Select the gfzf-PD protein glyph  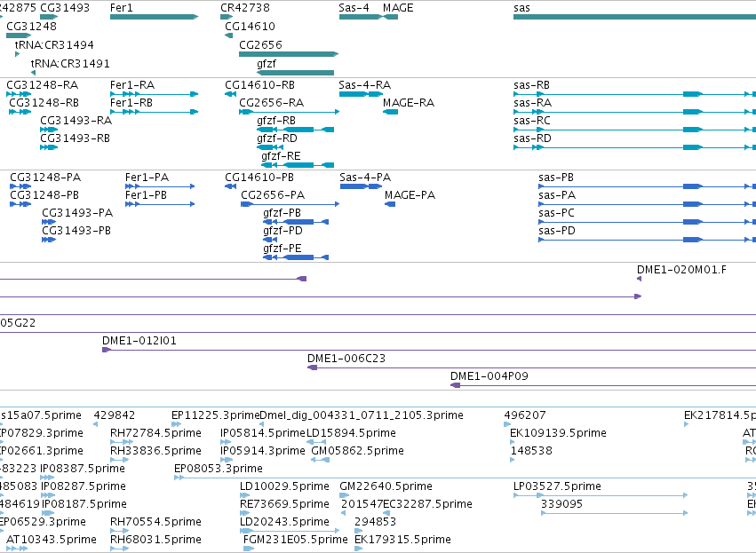pos(270,240)
